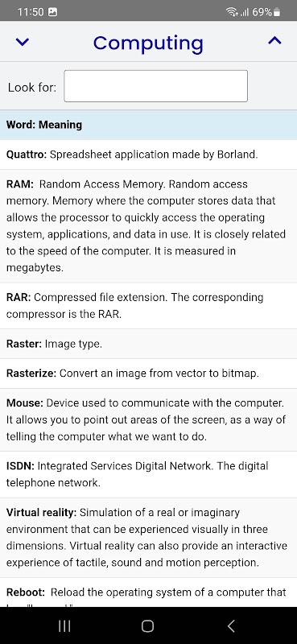Select the RAM definition entry
Viewport: 297px width, 644px height.
(148, 226)
